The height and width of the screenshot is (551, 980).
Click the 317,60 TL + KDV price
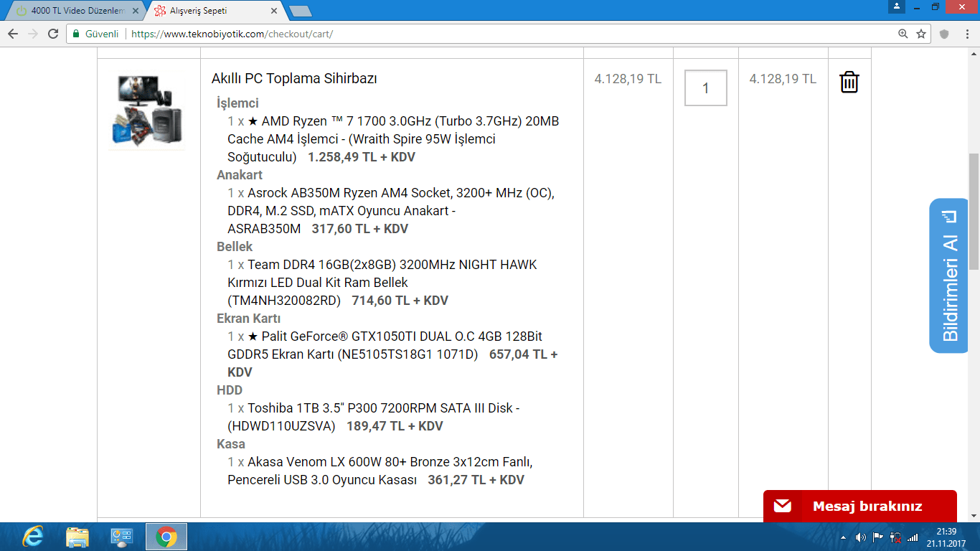point(360,229)
